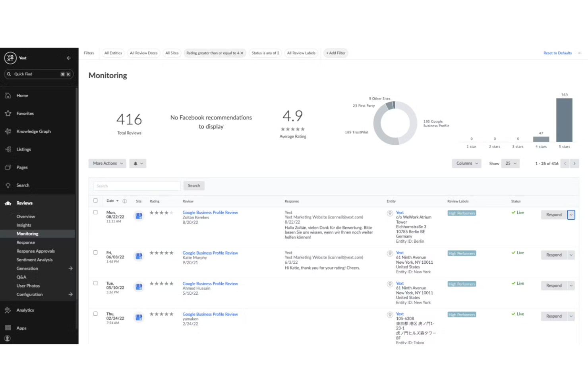The image size is (588, 392).
Task: Open the User Photos submenu item
Action: point(28,286)
